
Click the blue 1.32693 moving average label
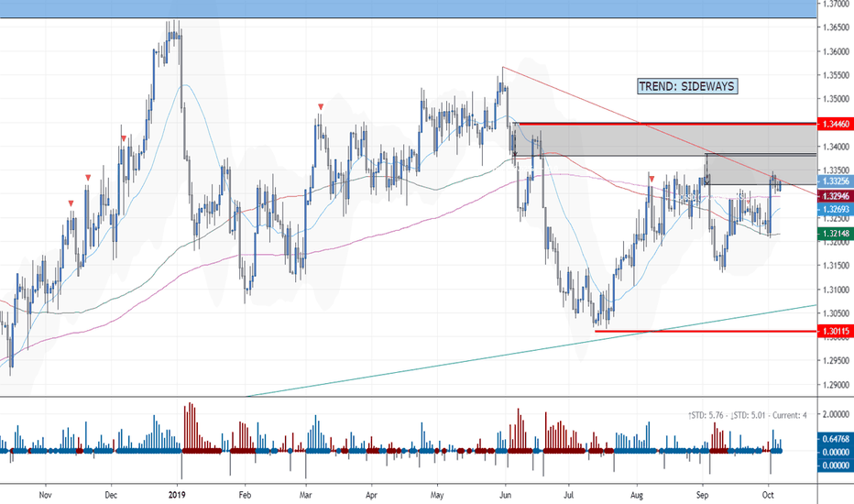(836, 209)
